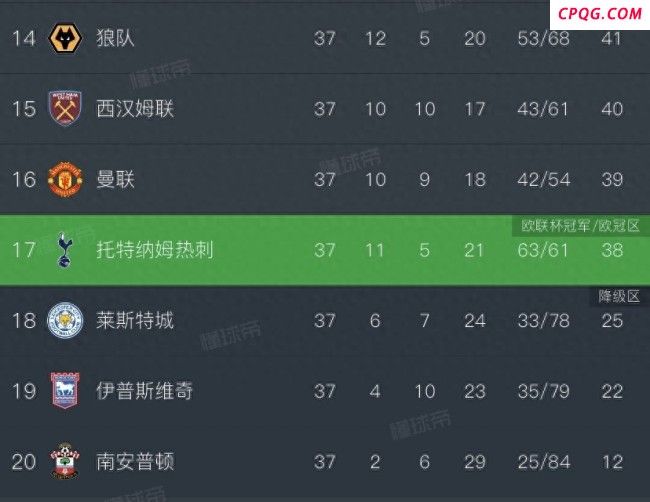
Task: Click Southampton's 12 points value
Action: (612, 462)
